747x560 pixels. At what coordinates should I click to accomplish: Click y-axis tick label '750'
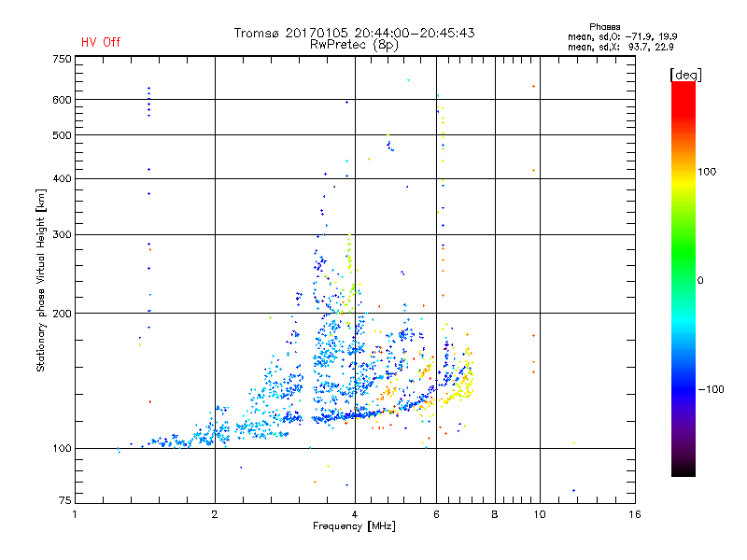pyautogui.click(x=62, y=59)
